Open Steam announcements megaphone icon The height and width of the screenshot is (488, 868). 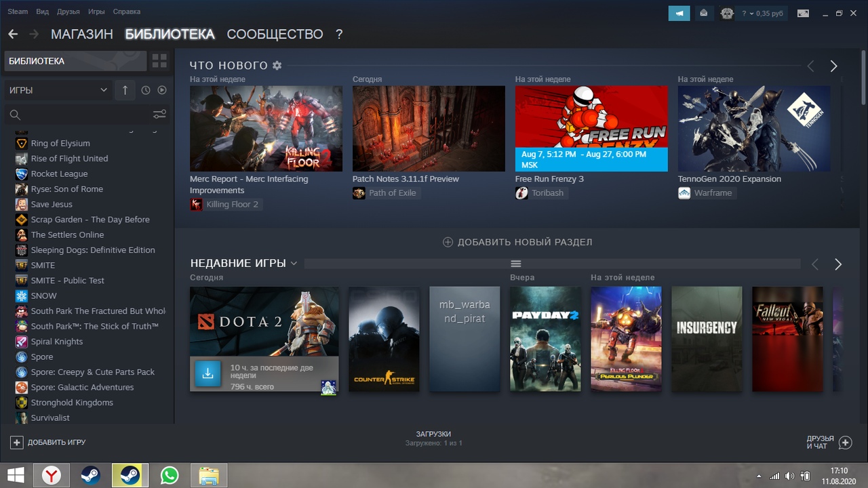pyautogui.click(x=679, y=13)
